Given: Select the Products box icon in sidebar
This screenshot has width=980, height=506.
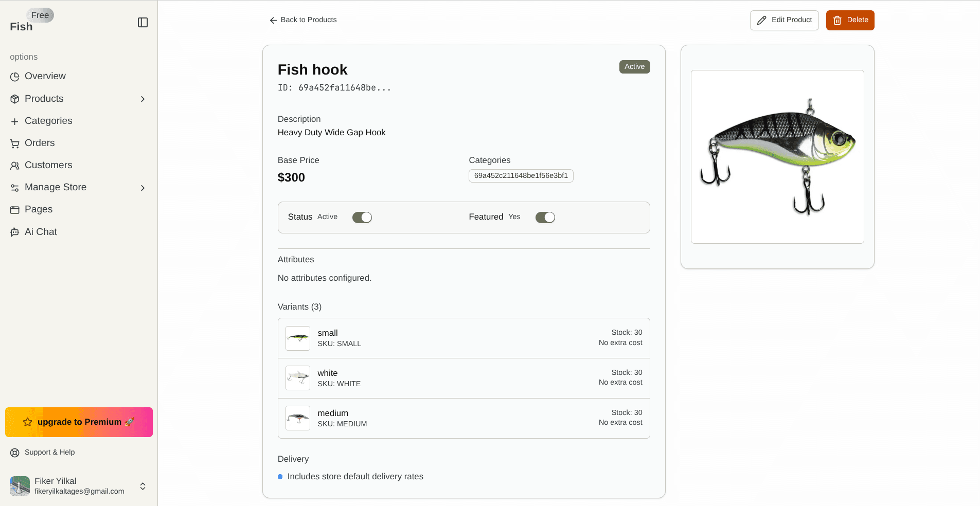Looking at the screenshot, I should coord(15,99).
